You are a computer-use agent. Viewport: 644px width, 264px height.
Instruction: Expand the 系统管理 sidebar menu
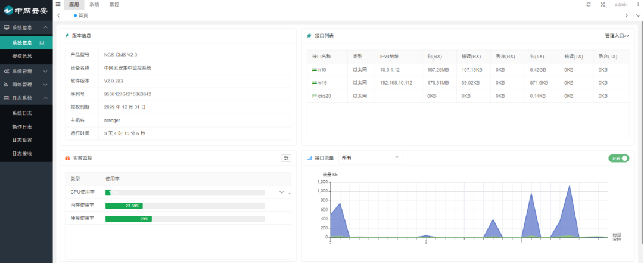pyautogui.click(x=26, y=71)
